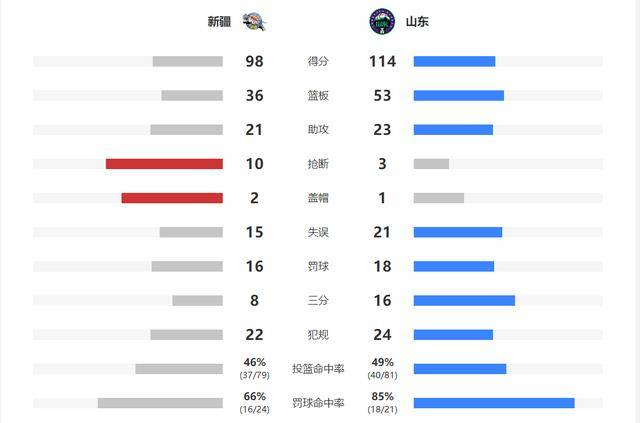Select the 篮板 stat row label
This screenshot has height=423, width=640.
click(318, 96)
